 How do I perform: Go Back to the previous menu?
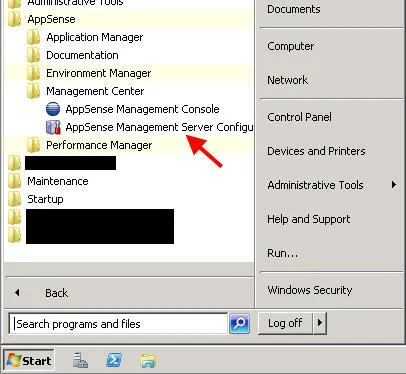[x=56, y=293]
